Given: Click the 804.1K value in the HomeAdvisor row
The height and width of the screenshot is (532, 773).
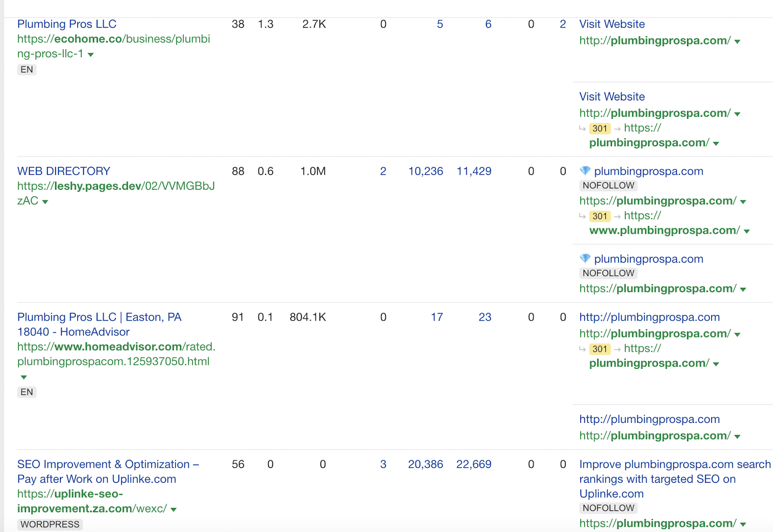Looking at the screenshot, I should point(308,317).
